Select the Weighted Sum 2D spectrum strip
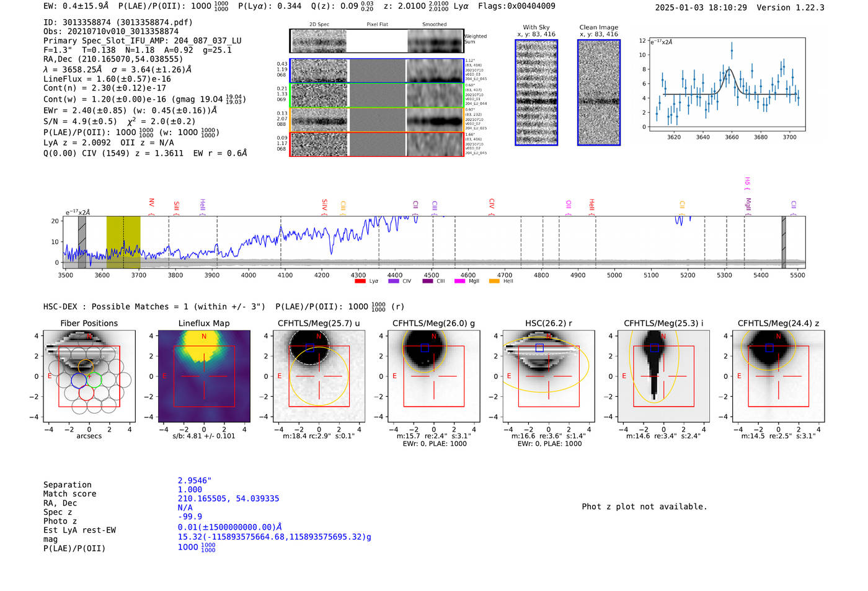This screenshot has width=868, height=591. point(377,41)
